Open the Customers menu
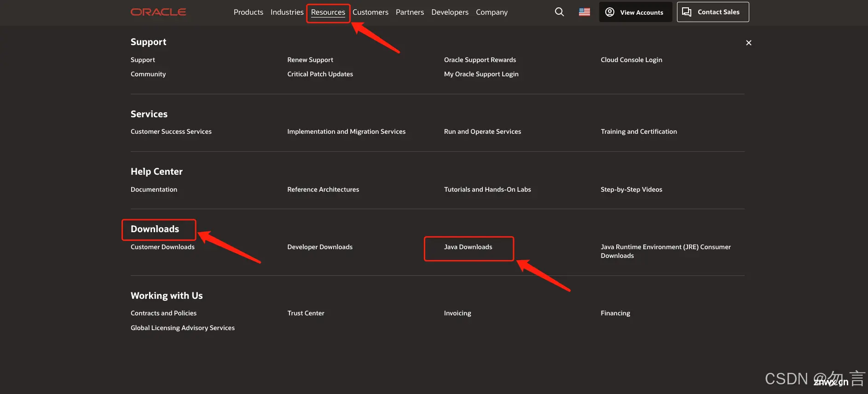 pos(370,12)
